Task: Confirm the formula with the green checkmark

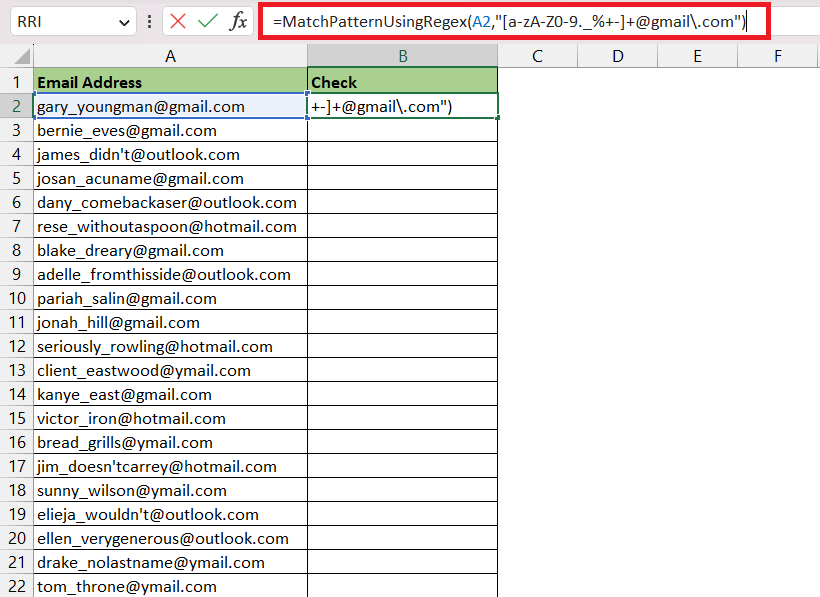Action: coord(208,21)
